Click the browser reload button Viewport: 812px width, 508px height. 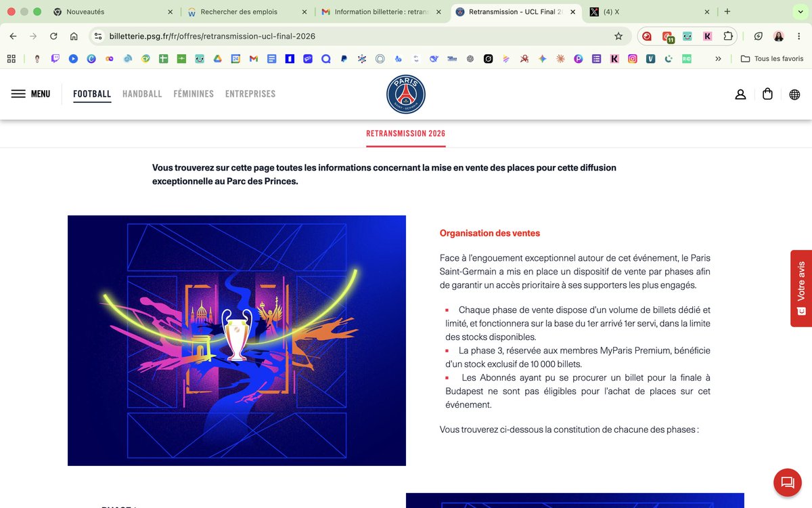tap(53, 36)
